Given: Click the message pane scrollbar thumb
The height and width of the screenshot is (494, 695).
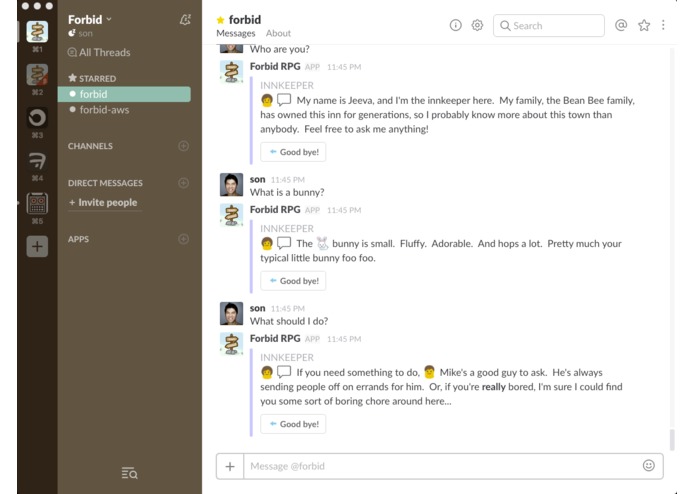Looking at the screenshot, I should (x=672, y=440).
